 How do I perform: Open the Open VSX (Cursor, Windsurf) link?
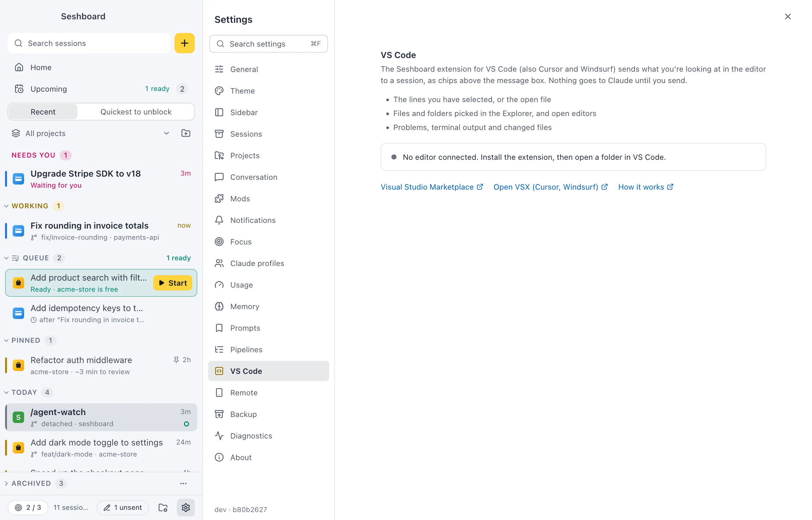click(550, 187)
